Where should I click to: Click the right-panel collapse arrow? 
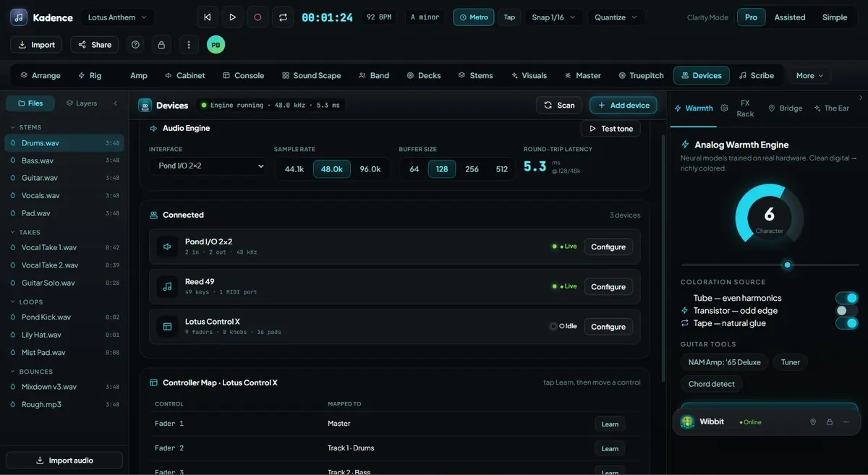(861, 98)
